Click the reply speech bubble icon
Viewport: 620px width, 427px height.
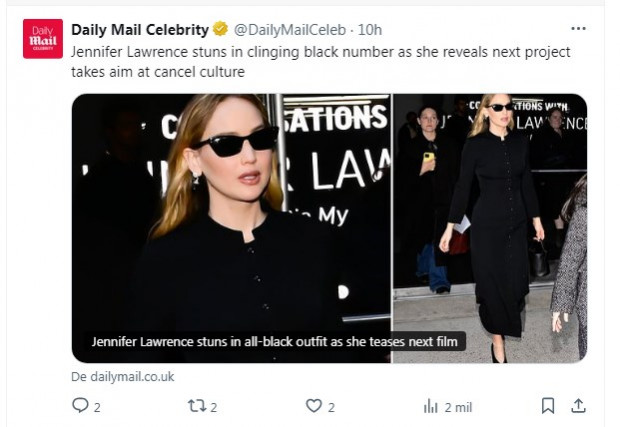(x=80, y=406)
